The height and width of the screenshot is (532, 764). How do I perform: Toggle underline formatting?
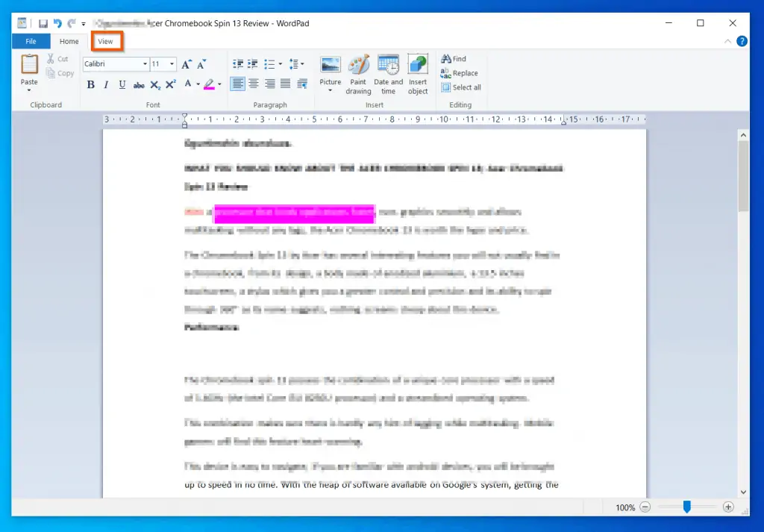[122, 84]
